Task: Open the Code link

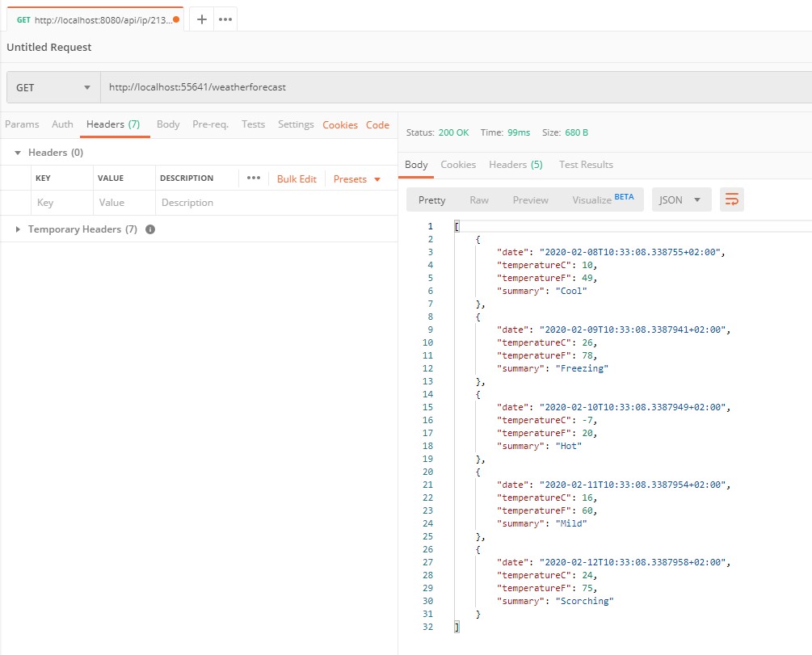Action: [x=377, y=125]
